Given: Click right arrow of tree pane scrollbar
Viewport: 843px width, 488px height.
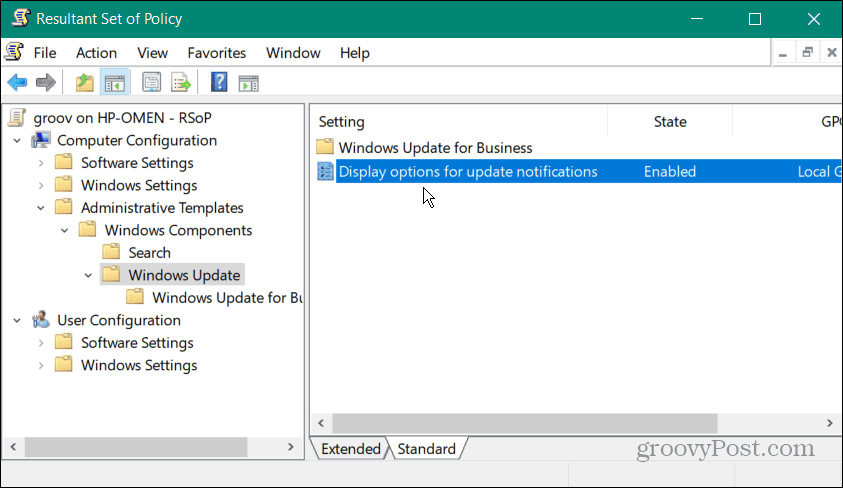Looking at the screenshot, I should coord(290,447).
